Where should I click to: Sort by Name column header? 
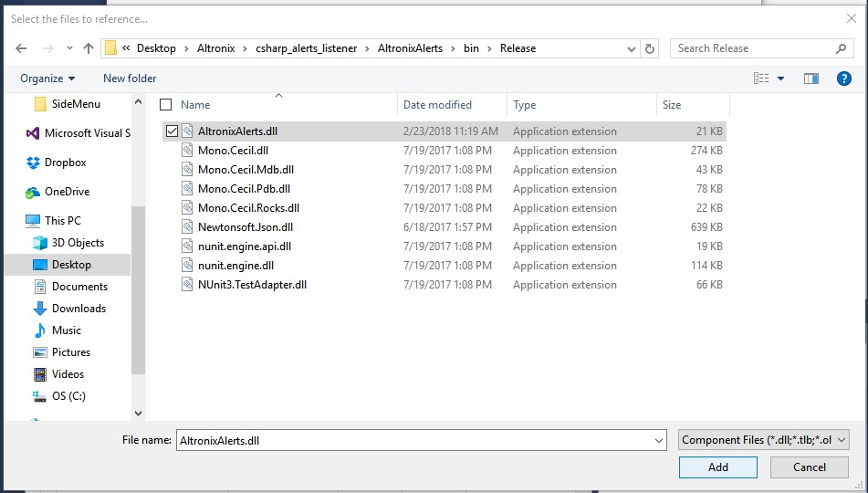(x=195, y=105)
